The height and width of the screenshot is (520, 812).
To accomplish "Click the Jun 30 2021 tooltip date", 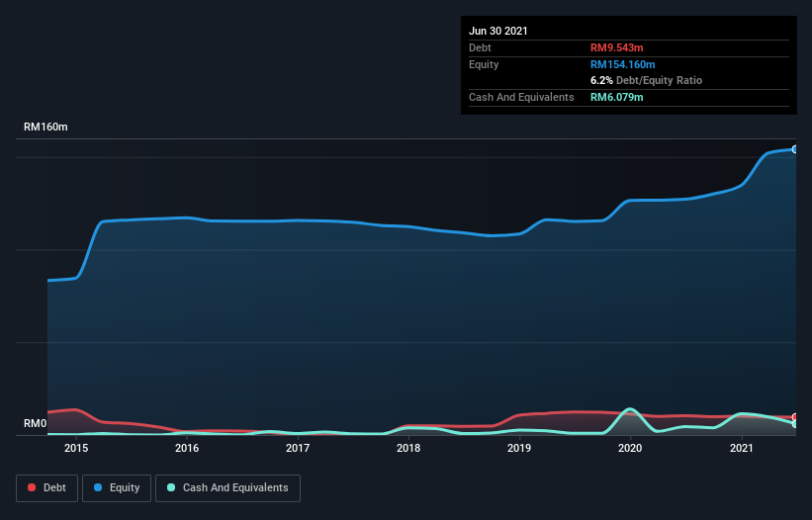I will coord(498,31).
